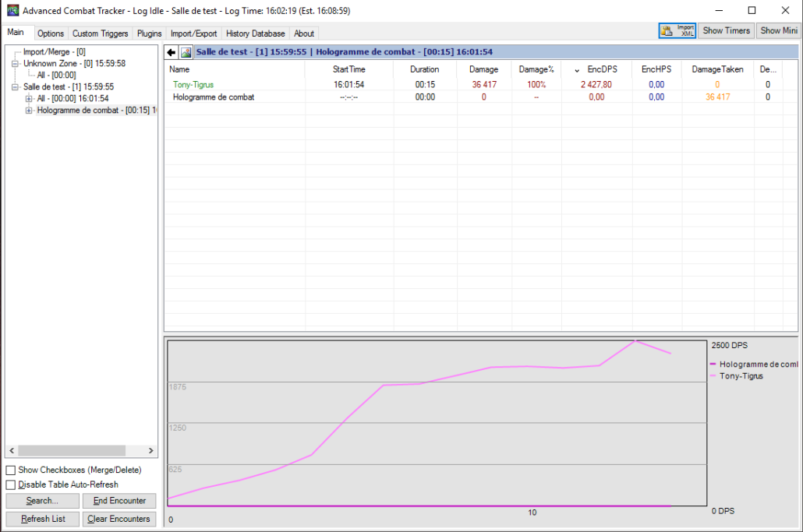Click the Import XML button
The height and width of the screenshot is (532, 803).
[x=677, y=30]
